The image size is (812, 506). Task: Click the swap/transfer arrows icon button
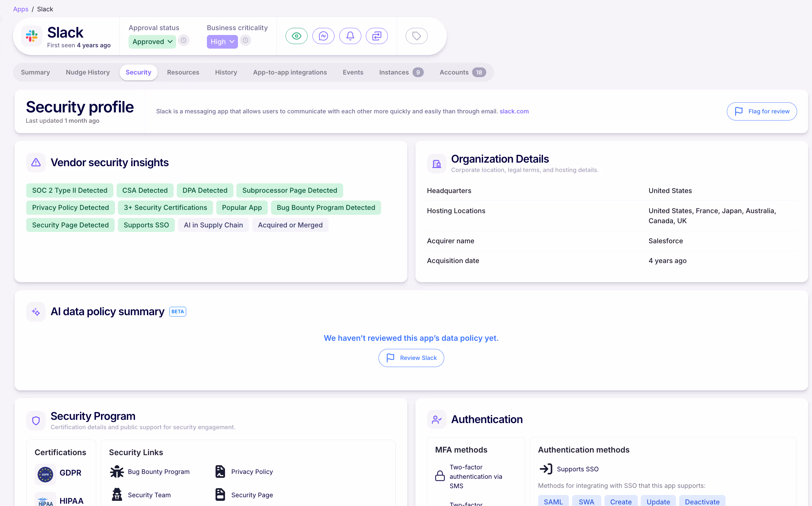(377, 36)
